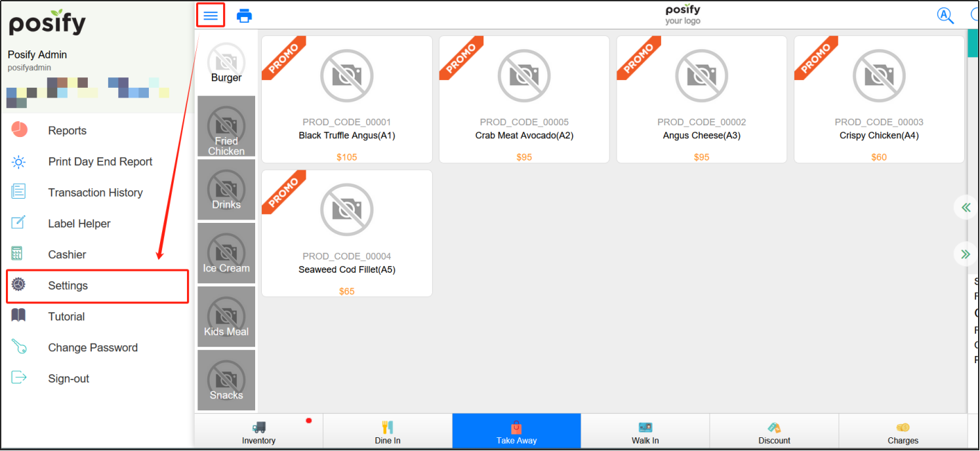Click the sun icon beside Print Day End Report
The height and width of the screenshot is (451, 980).
[x=19, y=162]
